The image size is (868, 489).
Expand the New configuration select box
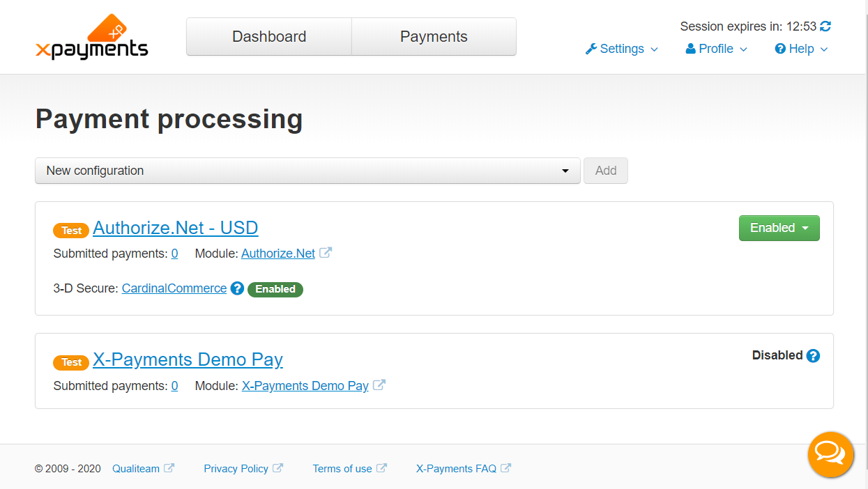(x=307, y=171)
